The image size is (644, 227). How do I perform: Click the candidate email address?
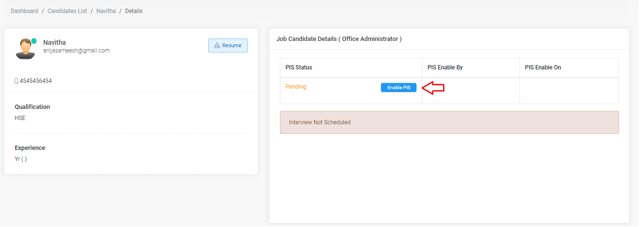pos(76,51)
